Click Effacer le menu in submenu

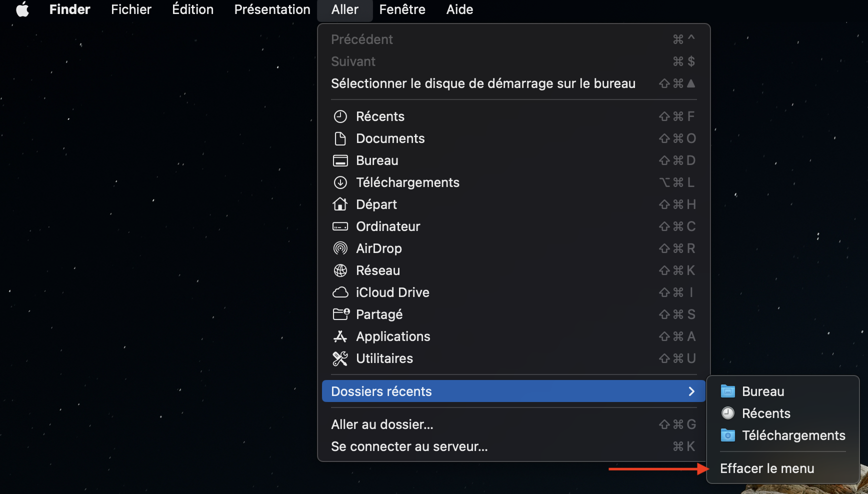point(767,468)
